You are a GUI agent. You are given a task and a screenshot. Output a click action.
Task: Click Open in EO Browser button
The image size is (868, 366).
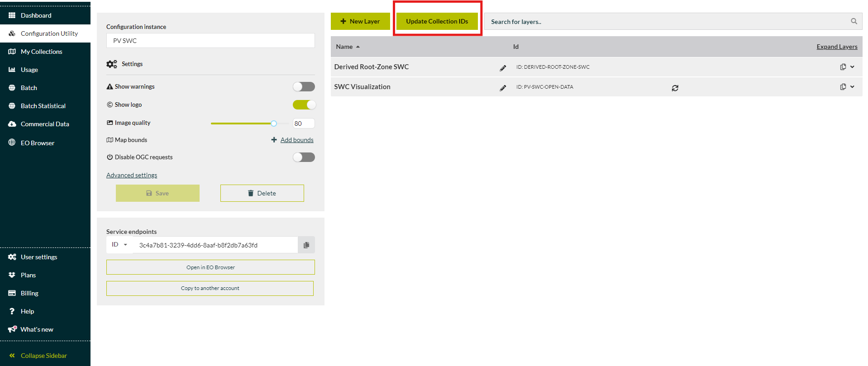[x=210, y=267]
